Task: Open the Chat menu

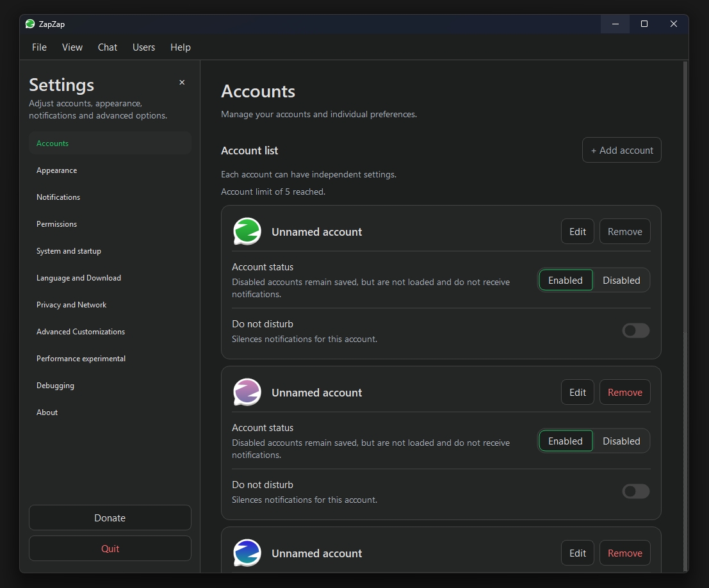Action: 108,47
